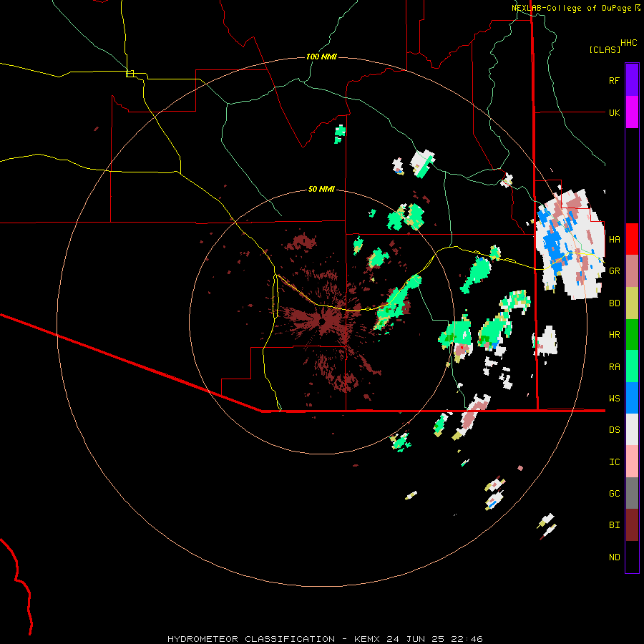Click the radar site center dot
The height and width of the screenshot is (644, 644).
click(x=323, y=321)
